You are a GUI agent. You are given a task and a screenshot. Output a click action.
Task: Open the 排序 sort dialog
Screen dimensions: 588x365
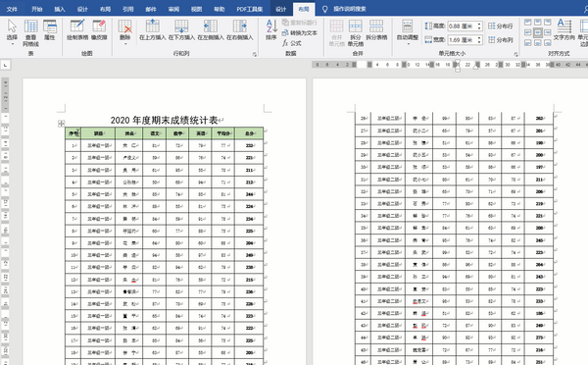click(x=271, y=29)
